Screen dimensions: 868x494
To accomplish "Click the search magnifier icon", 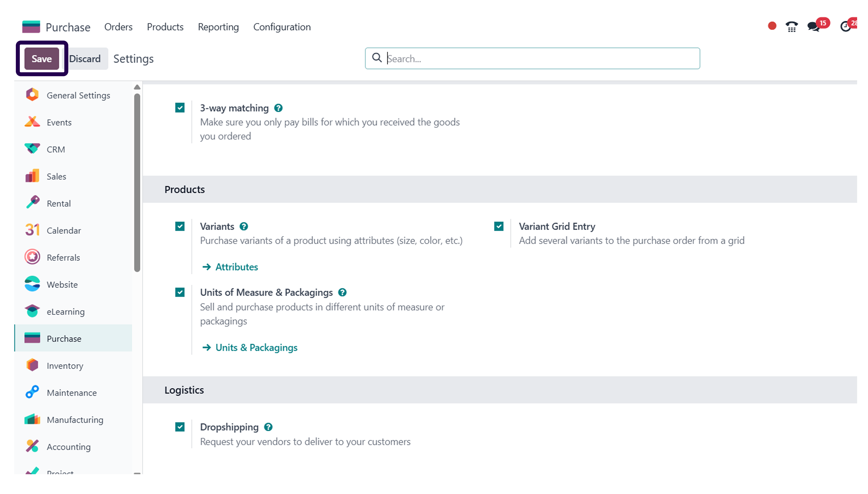I will tap(377, 58).
